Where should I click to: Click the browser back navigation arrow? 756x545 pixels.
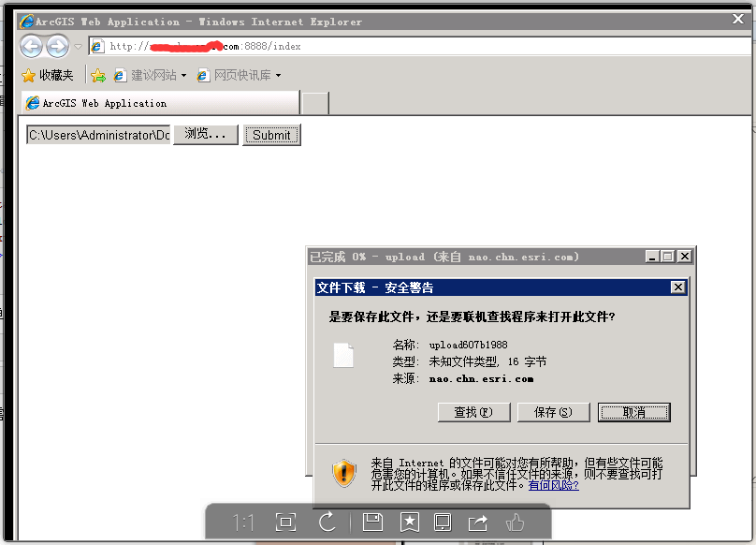31,45
